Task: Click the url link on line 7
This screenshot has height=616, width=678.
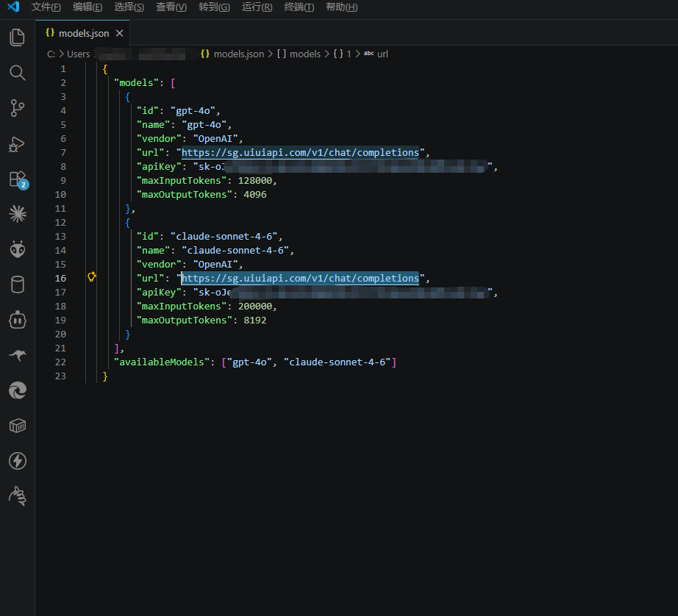Action: point(300,153)
